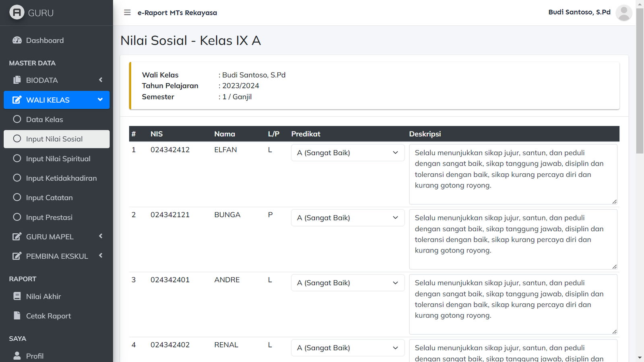Image resolution: width=644 pixels, height=362 pixels.
Task: Click the GURU logo icon
Action: tap(17, 12)
